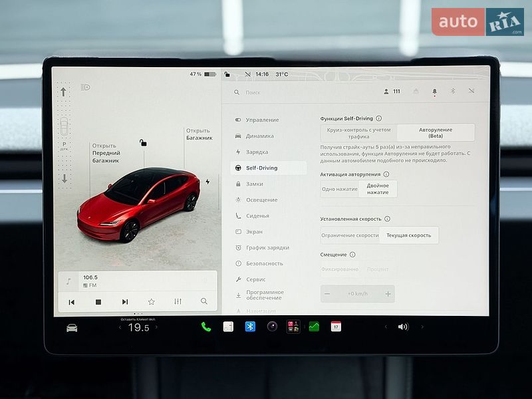Open the Energy graph app
This screenshot has height=399, width=532.
click(x=314, y=327)
